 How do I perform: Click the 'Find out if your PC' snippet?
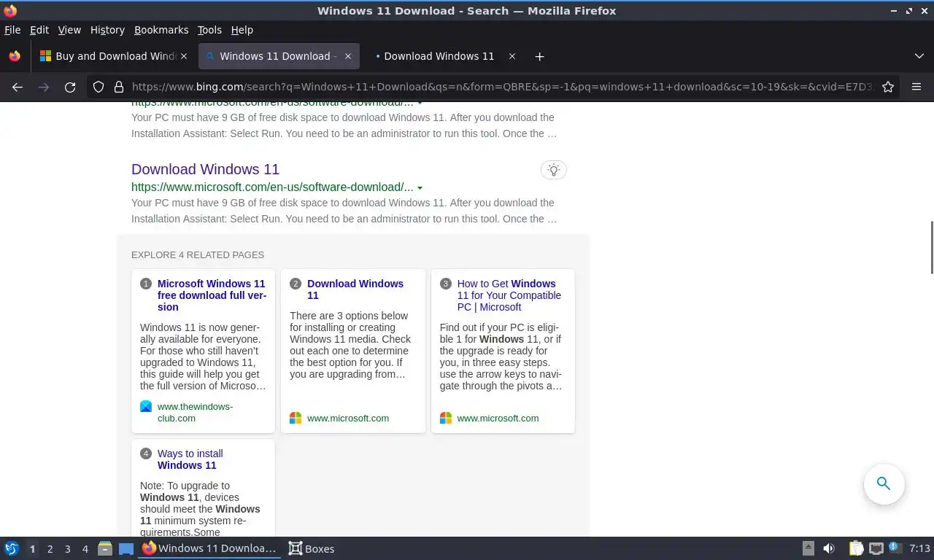pyautogui.click(x=501, y=357)
